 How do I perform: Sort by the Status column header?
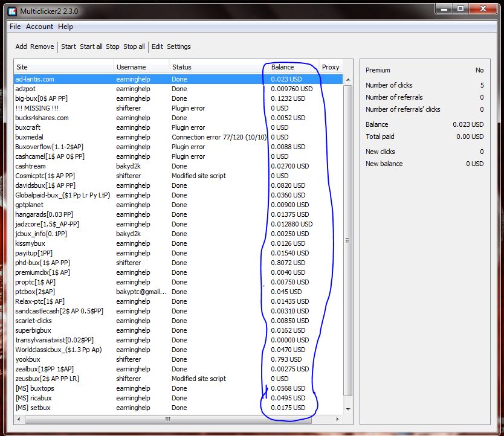[219, 67]
